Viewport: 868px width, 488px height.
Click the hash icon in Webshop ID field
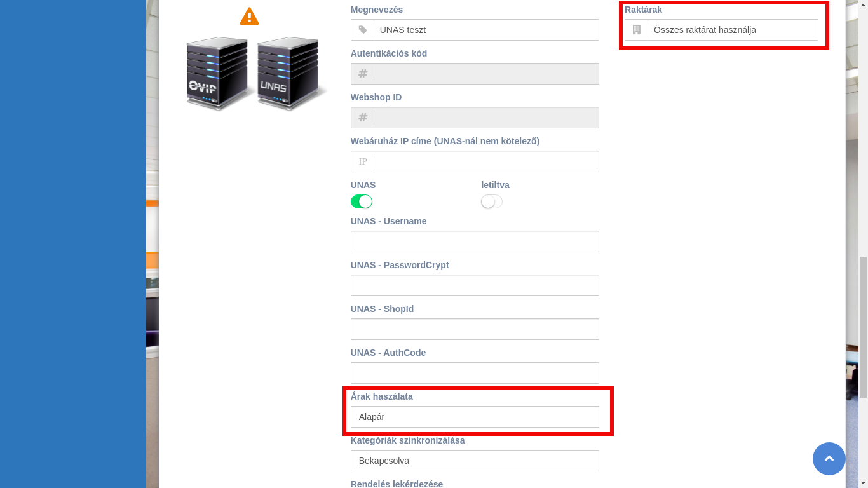363,118
